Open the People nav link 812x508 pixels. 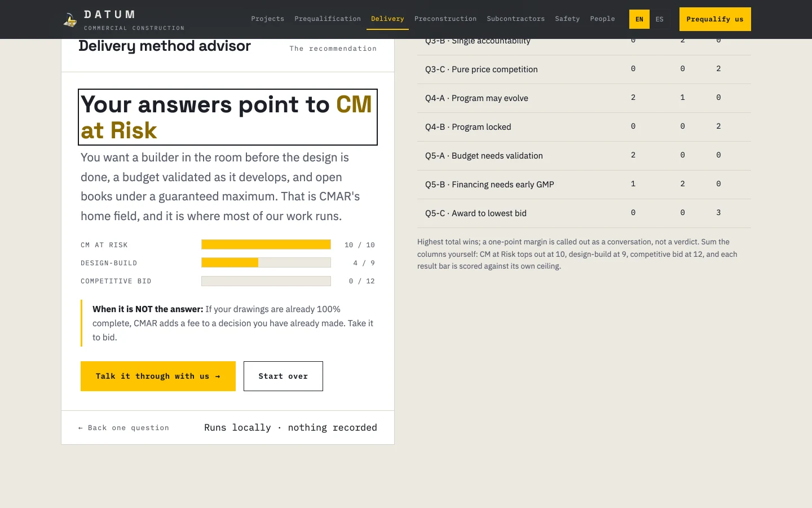click(602, 19)
